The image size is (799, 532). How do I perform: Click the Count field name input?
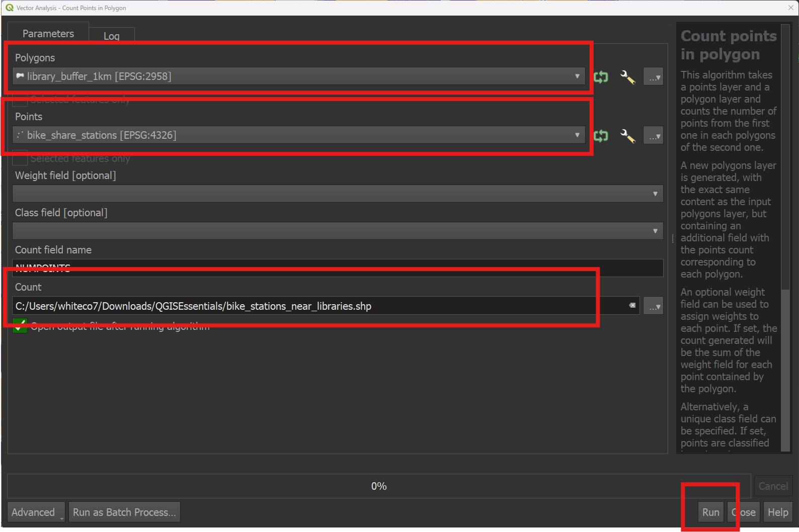[338, 268]
